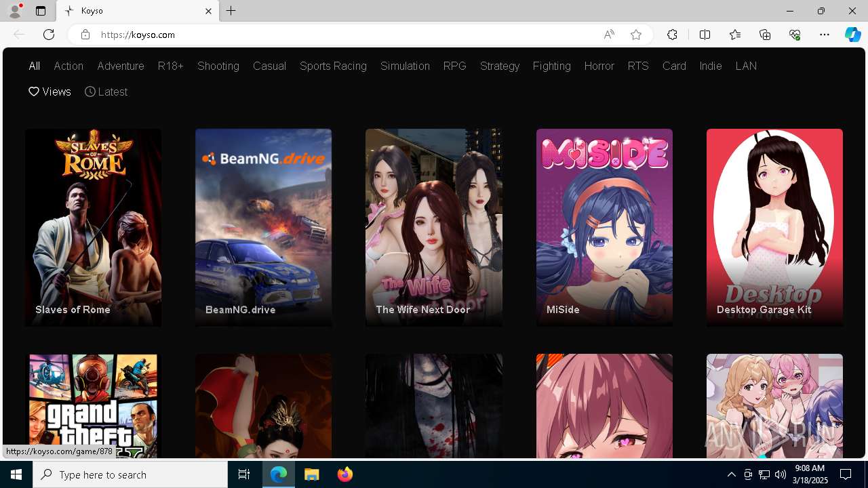Go to RTS category
868x488 pixels.
pos(638,66)
